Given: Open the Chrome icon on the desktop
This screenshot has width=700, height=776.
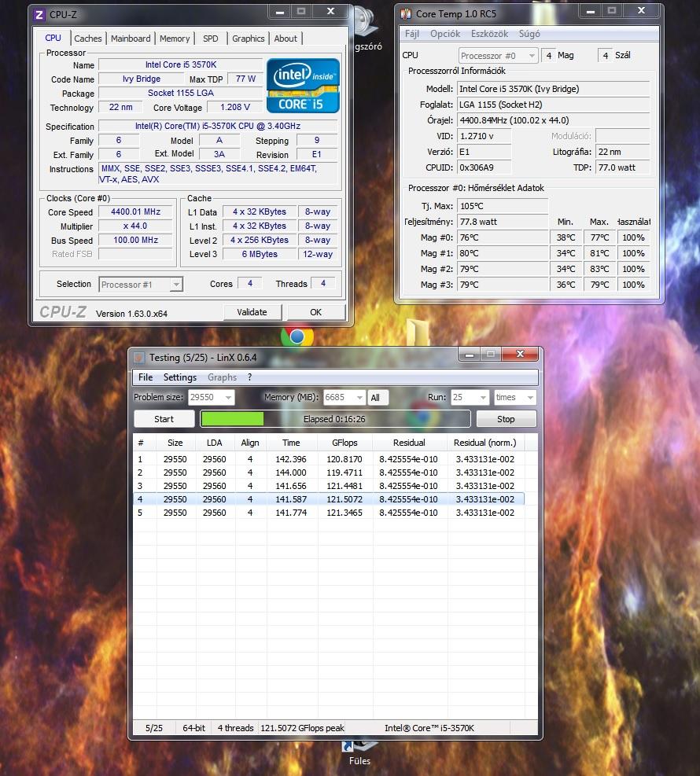Looking at the screenshot, I should (x=297, y=336).
